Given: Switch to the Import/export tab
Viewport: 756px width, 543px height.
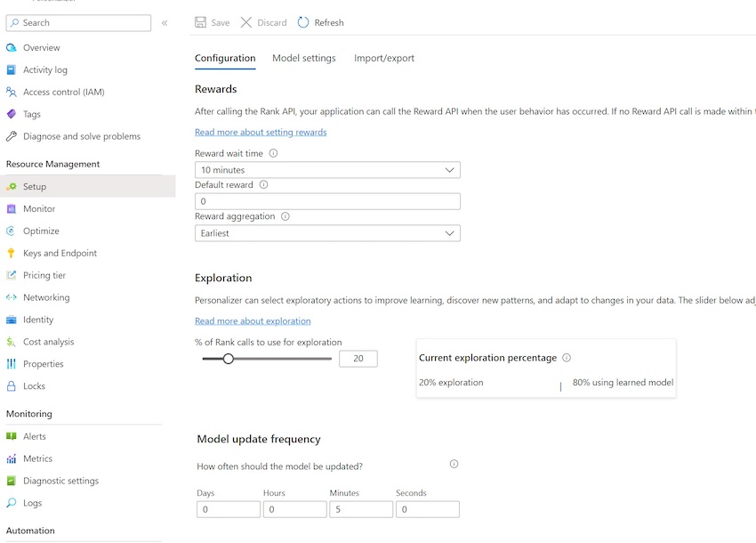Looking at the screenshot, I should click(386, 57).
